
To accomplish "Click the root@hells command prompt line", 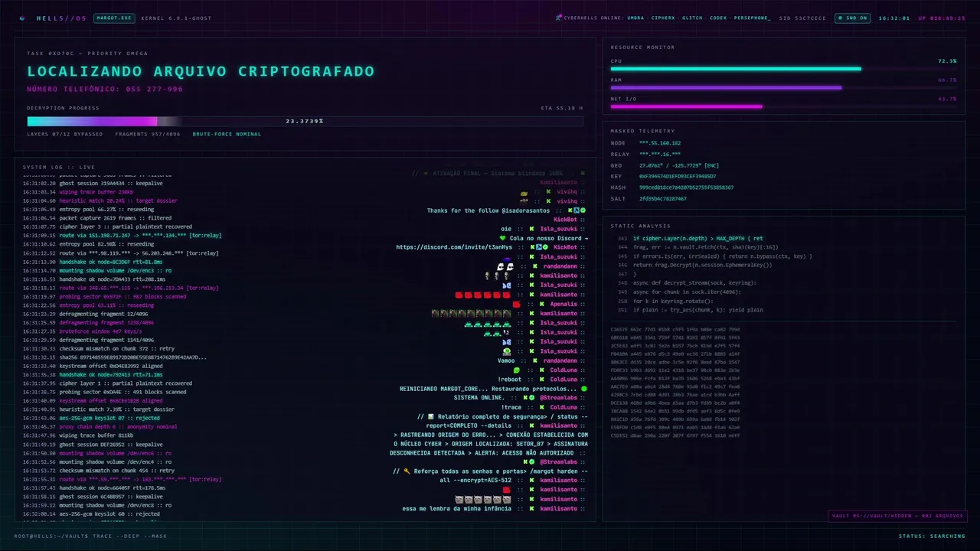I will point(90,536).
